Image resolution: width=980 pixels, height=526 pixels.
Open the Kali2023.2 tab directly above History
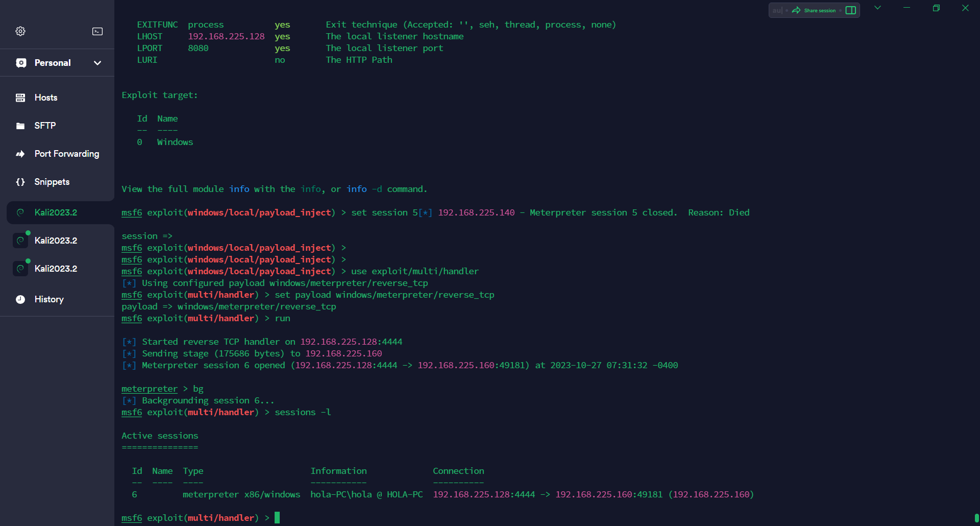60,269
